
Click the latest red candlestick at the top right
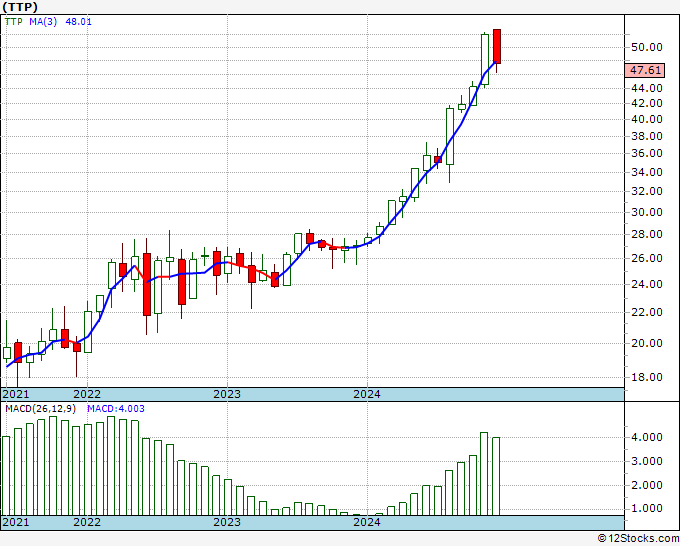pyautogui.click(x=496, y=47)
